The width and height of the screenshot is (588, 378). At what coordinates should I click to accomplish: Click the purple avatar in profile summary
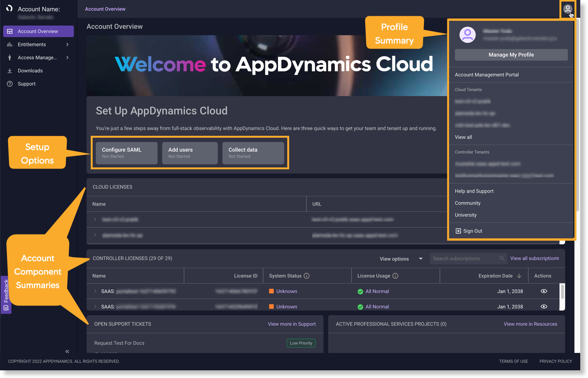click(x=468, y=35)
